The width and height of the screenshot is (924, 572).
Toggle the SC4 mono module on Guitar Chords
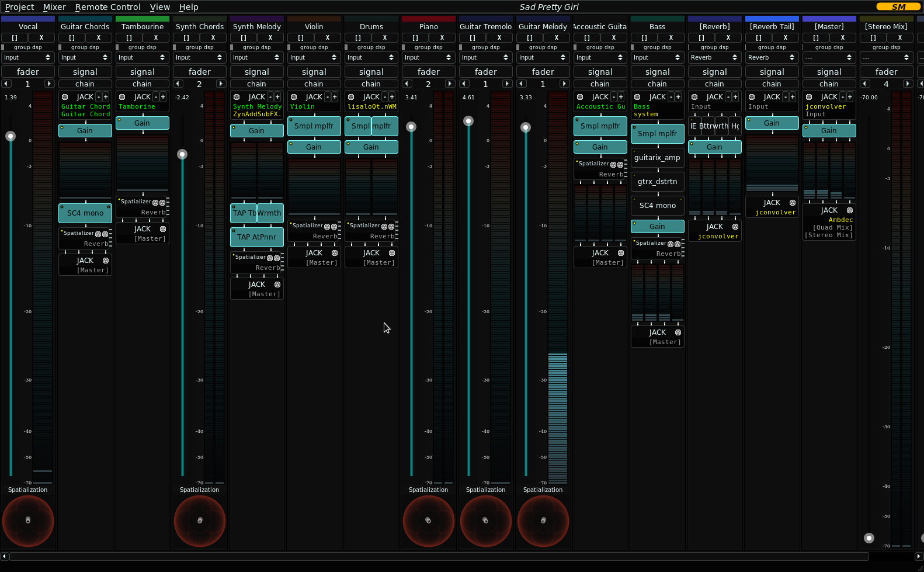(x=85, y=213)
